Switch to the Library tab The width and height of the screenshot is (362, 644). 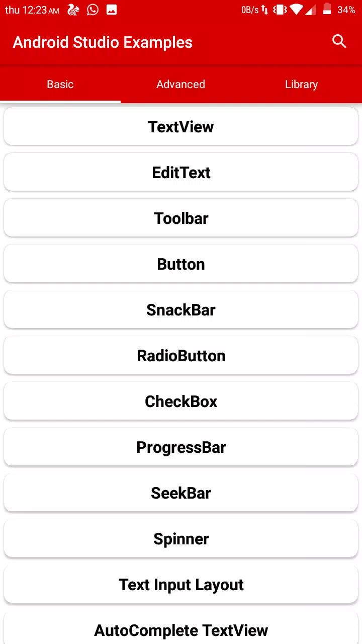coord(302,85)
